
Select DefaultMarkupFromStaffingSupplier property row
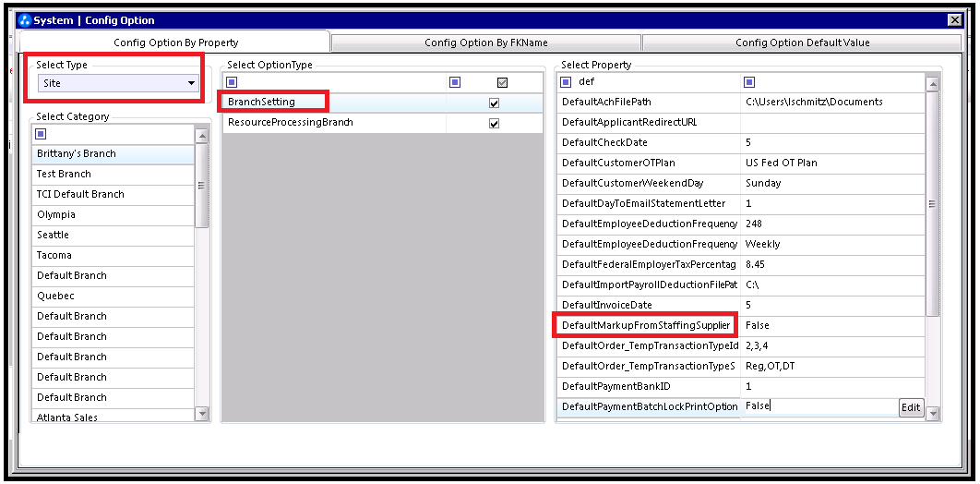click(x=740, y=325)
